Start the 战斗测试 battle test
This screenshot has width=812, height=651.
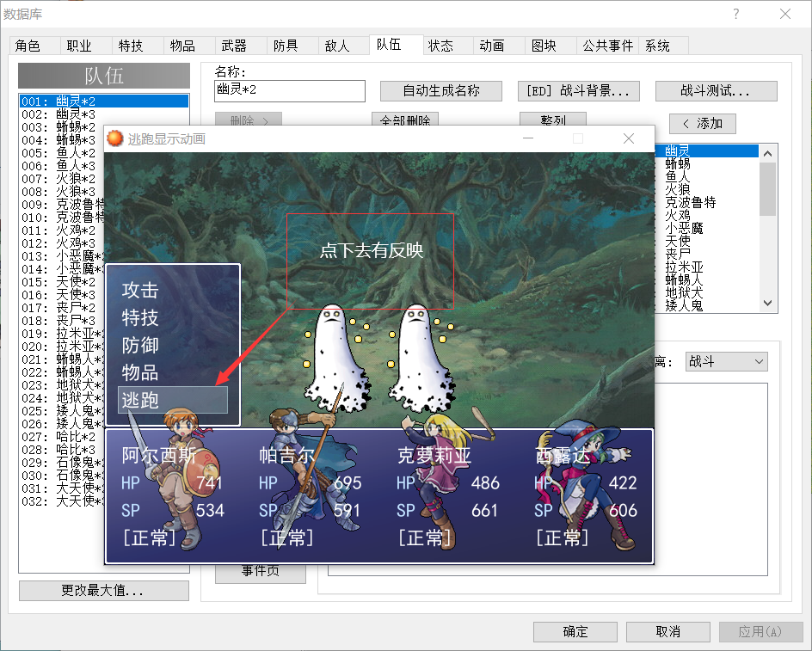click(x=717, y=91)
